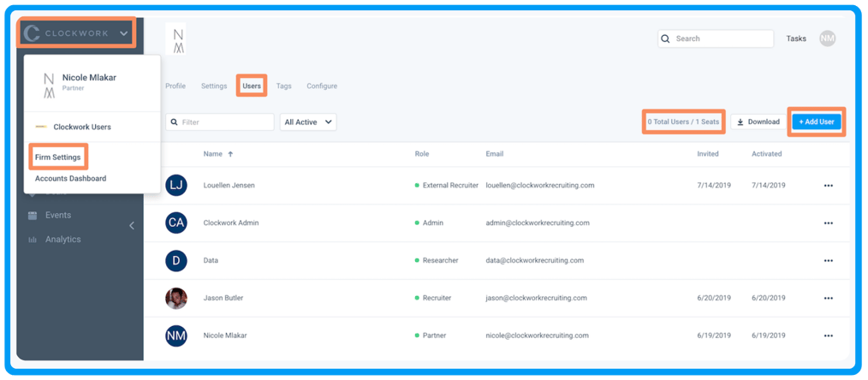Open the NM user avatar menu

828,39
